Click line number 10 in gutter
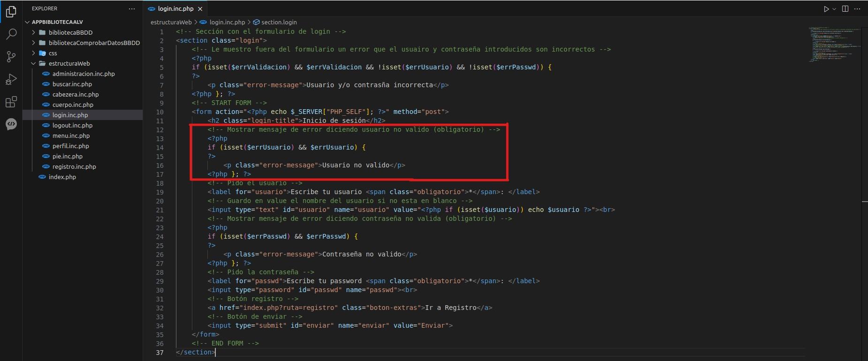The image size is (868, 361). pos(160,112)
